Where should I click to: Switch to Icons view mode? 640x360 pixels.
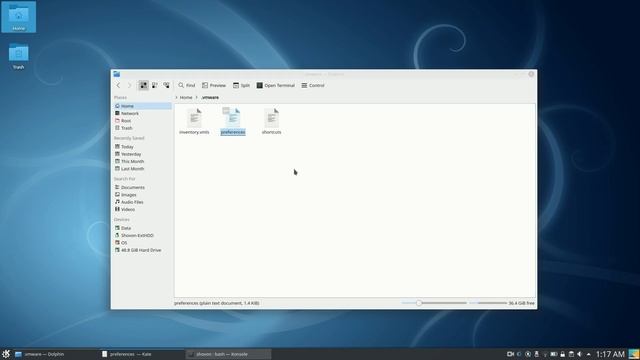click(x=144, y=85)
